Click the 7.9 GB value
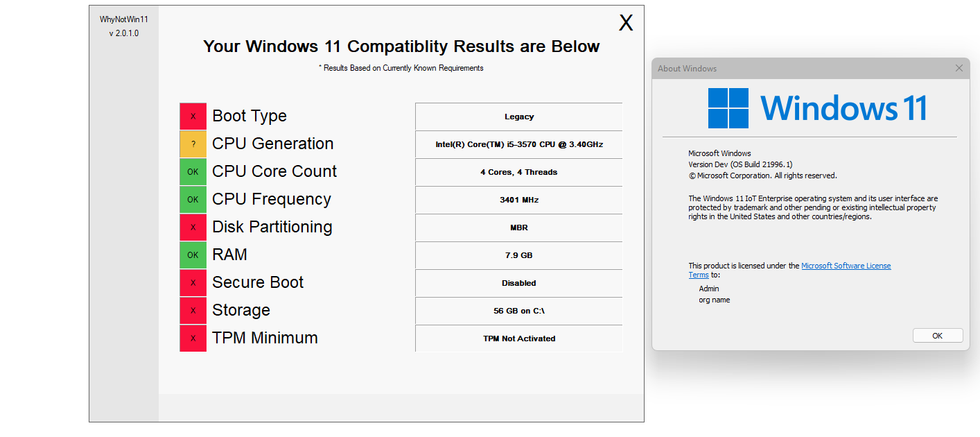The width and height of the screenshot is (980, 437). (519, 255)
